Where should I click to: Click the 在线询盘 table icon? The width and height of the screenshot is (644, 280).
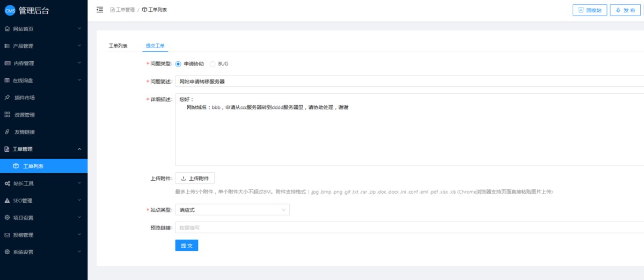7,80
